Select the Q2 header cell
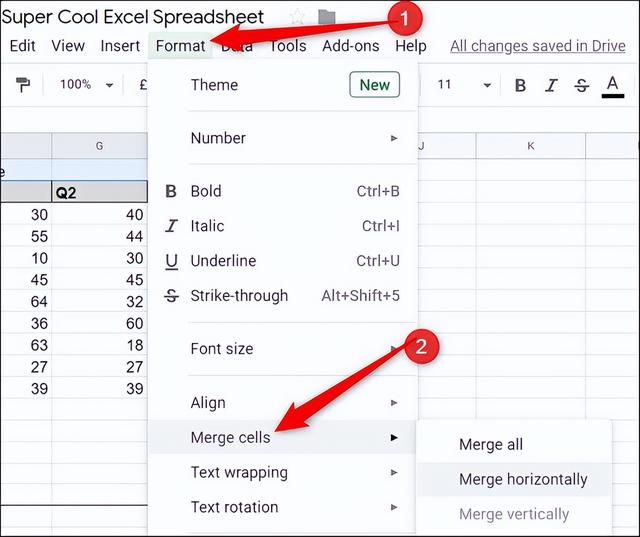This screenshot has width=640, height=537. coord(99,192)
